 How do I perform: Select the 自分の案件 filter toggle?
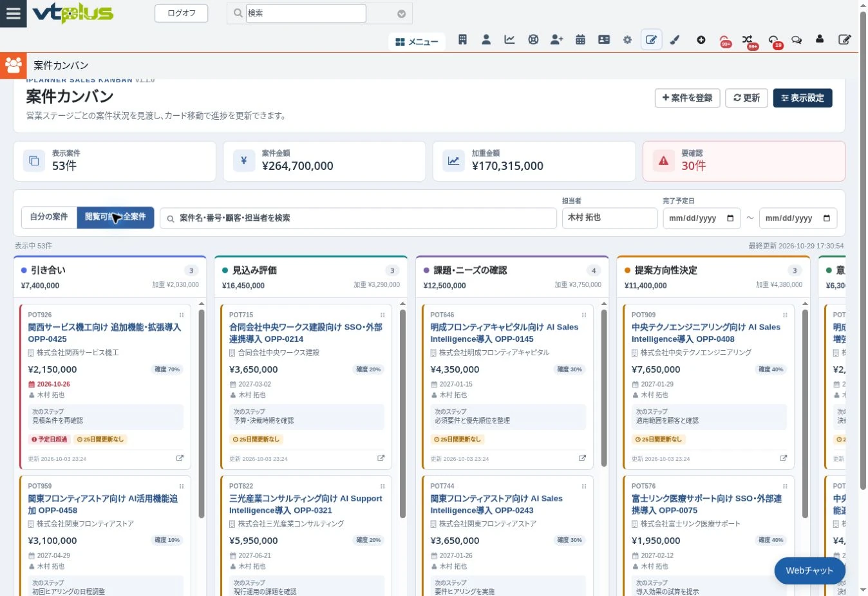point(49,217)
